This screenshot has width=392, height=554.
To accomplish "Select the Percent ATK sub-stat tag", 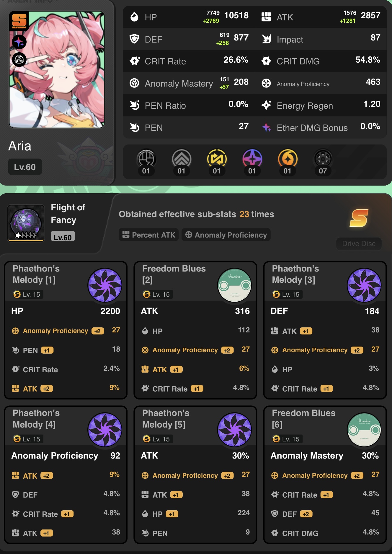I will click(x=149, y=235).
